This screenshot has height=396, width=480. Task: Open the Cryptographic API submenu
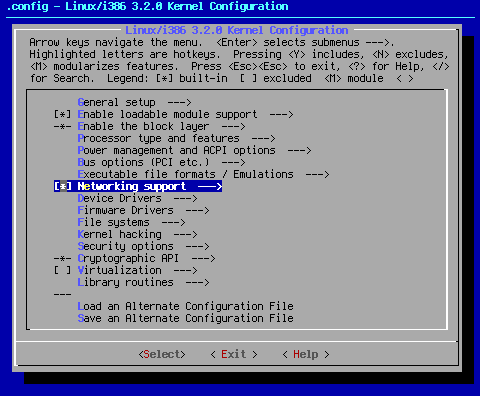(x=146, y=258)
